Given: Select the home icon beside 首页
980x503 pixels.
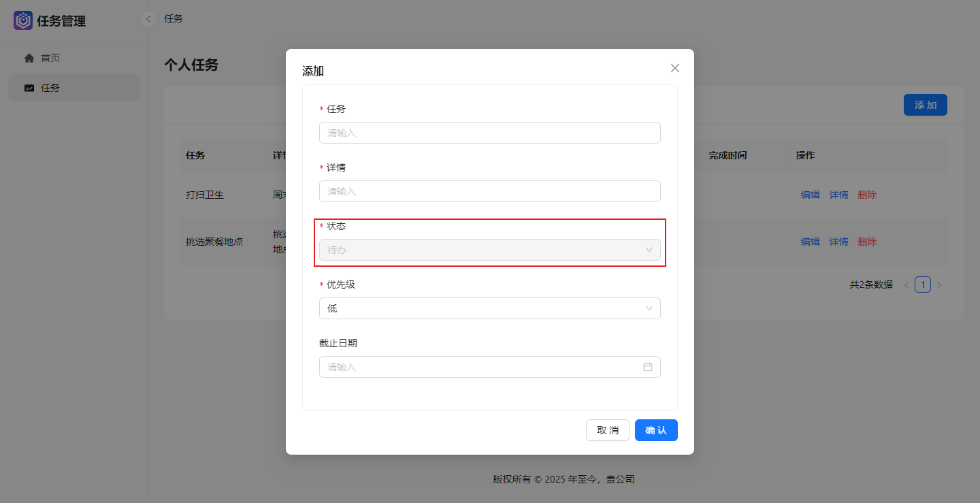Looking at the screenshot, I should click(29, 57).
